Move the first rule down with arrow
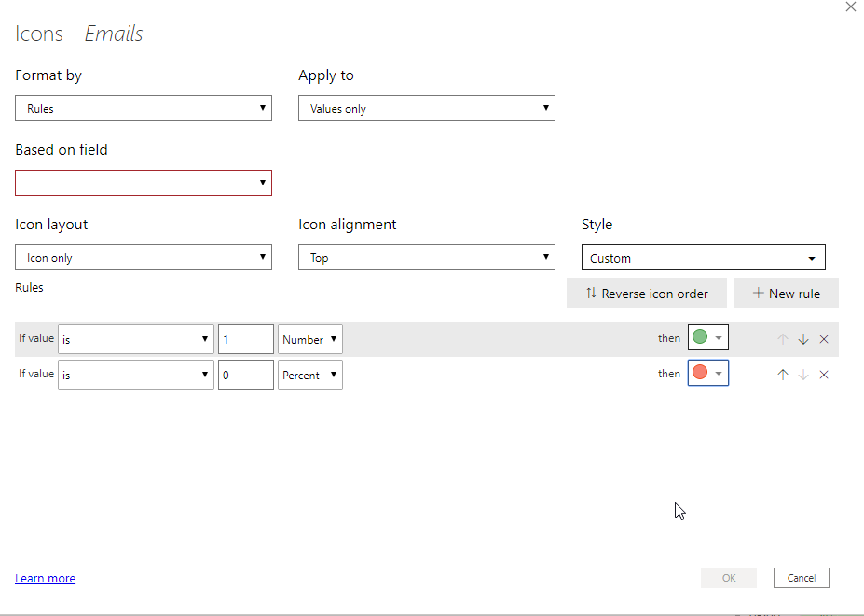The width and height of the screenshot is (864, 616). 803,339
